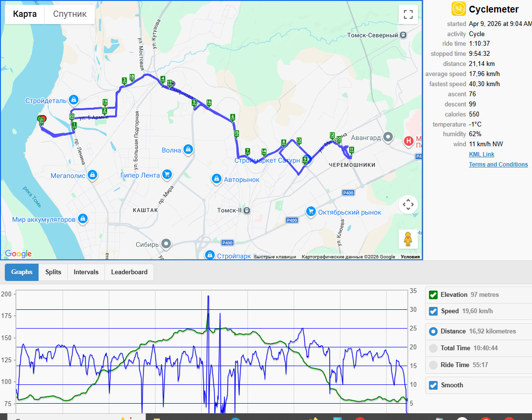Click the Гипер Лента cart marker icon
This screenshot has width=532, height=420.
pyautogui.click(x=167, y=175)
